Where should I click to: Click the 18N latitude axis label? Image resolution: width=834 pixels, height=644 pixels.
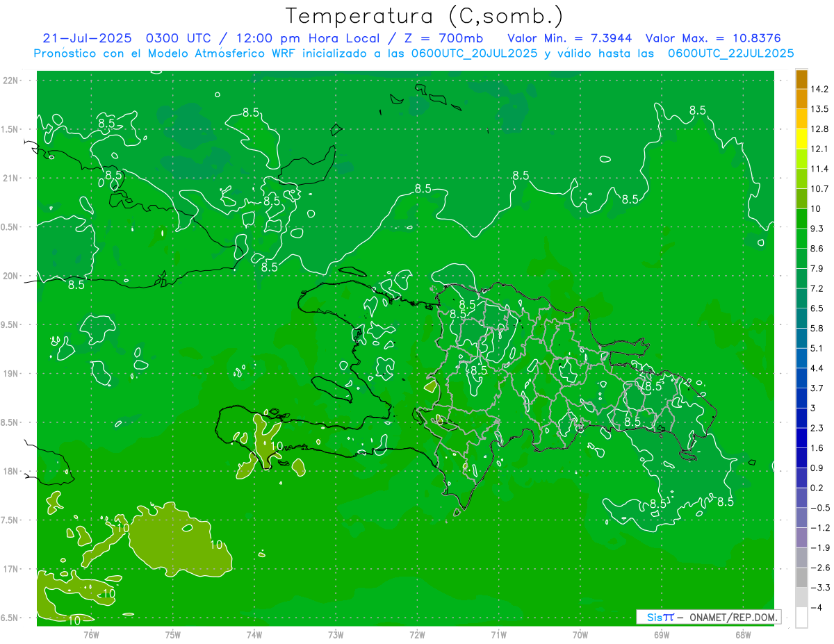[10, 471]
